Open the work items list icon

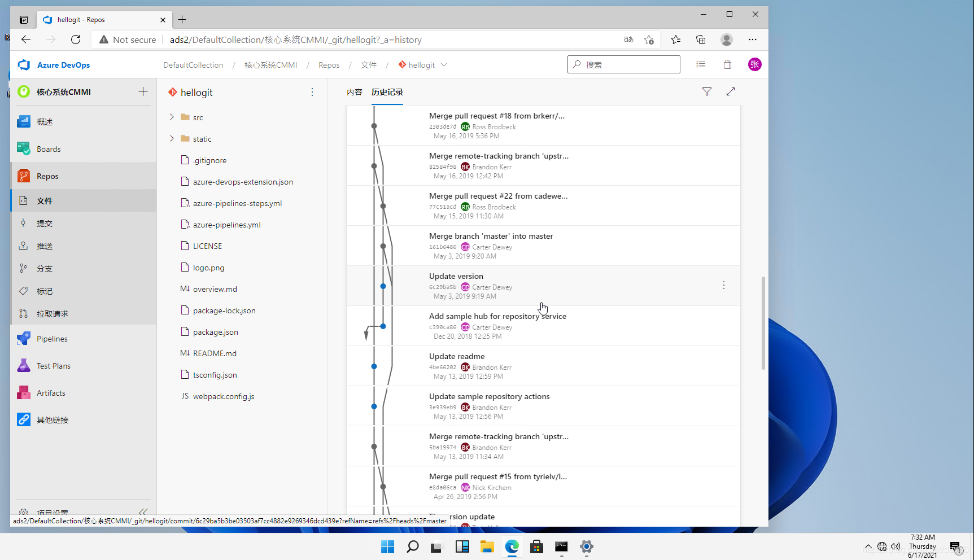tap(701, 64)
